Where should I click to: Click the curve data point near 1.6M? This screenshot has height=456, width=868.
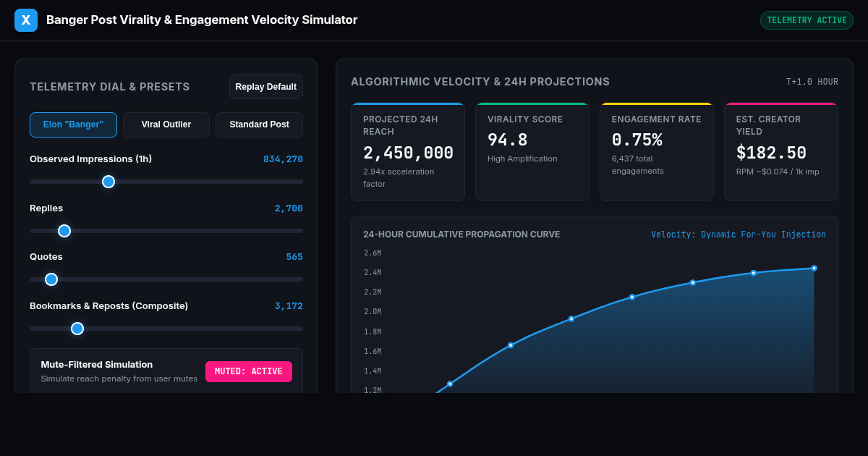point(511,345)
